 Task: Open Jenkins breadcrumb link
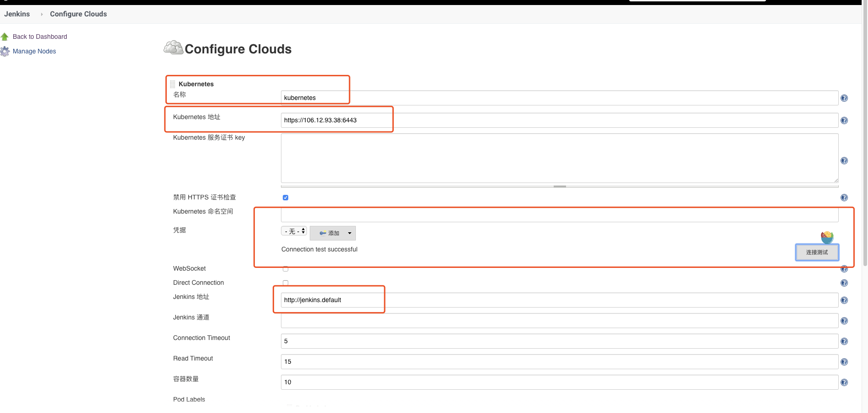pos(17,14)
